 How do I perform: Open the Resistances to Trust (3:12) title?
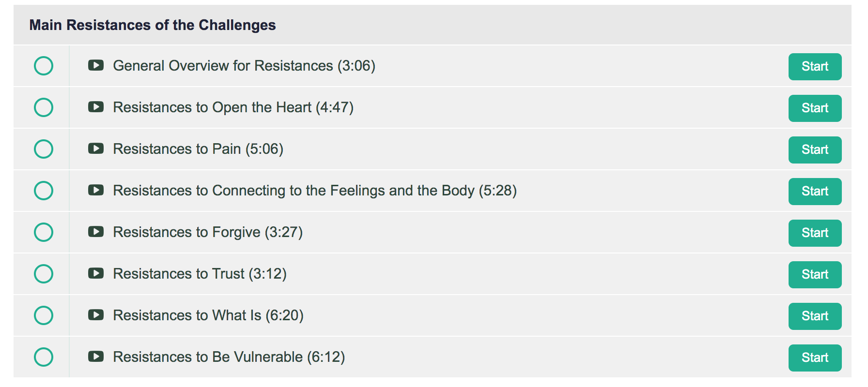(200, 274)
